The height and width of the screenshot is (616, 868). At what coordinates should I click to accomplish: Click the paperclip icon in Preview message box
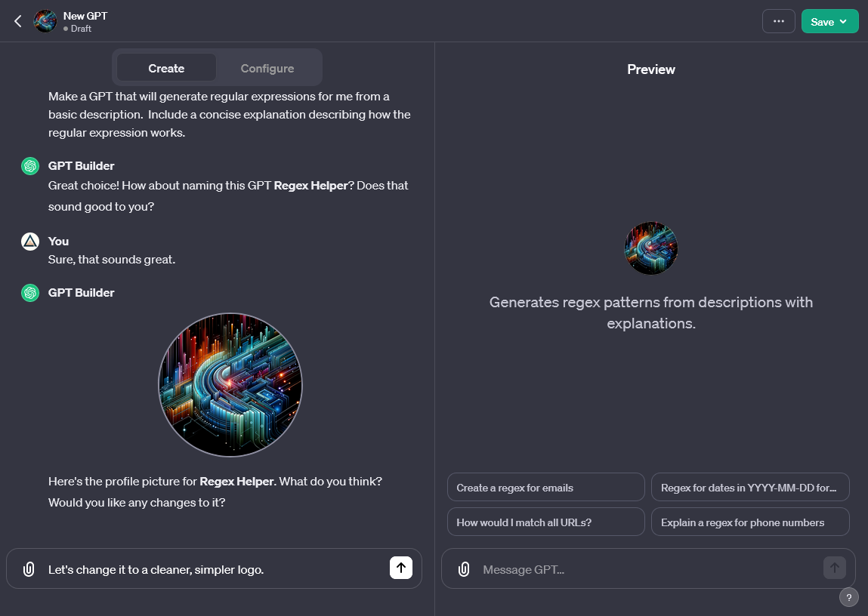tap(464, 569)
